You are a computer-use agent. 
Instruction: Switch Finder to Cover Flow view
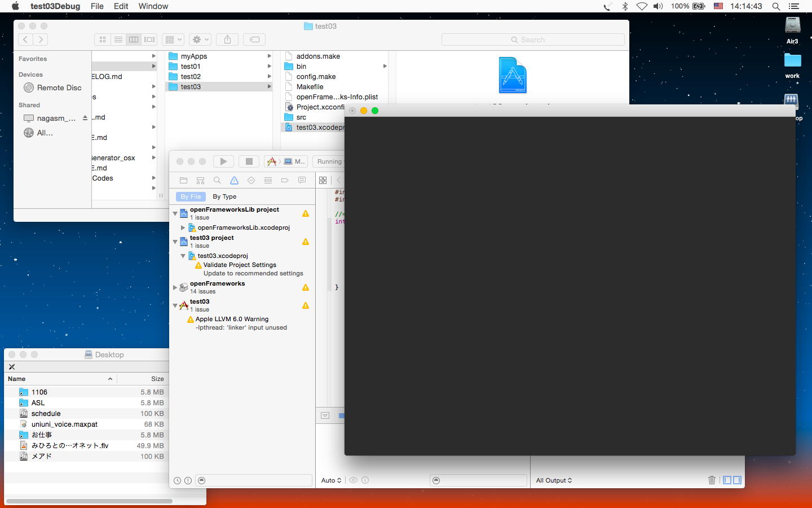pyautogui.click(x=149, y=40)
